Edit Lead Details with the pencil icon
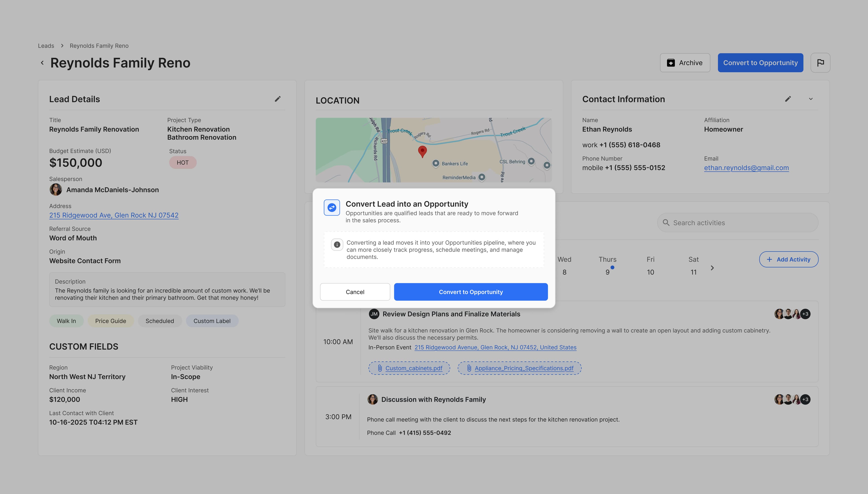The height and width of the screenshot is (494, 868). pyautogui.click(x=278, y=99)
